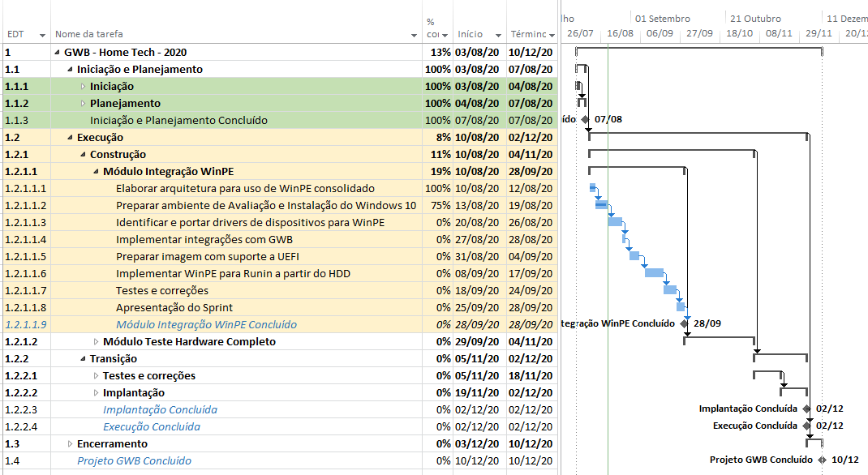Select task Identificar e portar drivers de dispositivos
Image resolution: width=868 pixels, height=475 pixels.
250,223
